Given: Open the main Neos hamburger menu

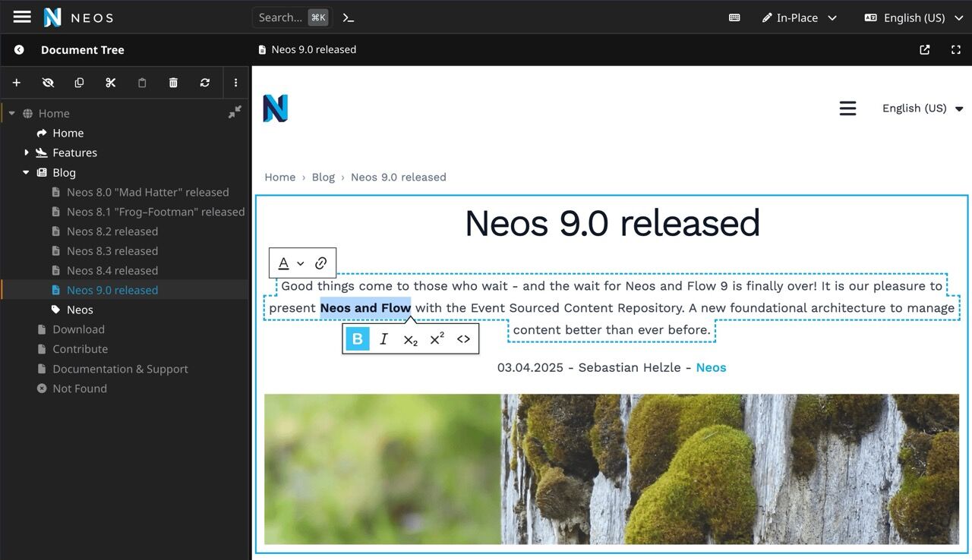Looking at the screenshot, I should pos(21,17).
